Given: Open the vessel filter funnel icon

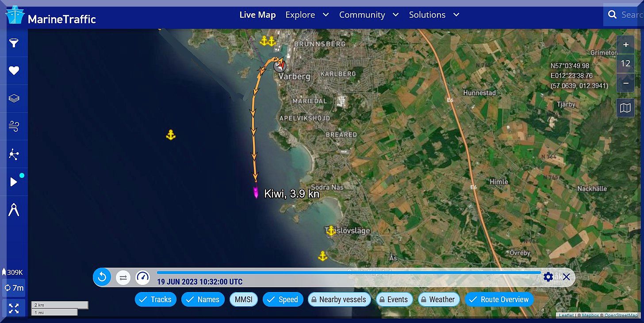Looking at the screenshot, I should click(14, 43).
